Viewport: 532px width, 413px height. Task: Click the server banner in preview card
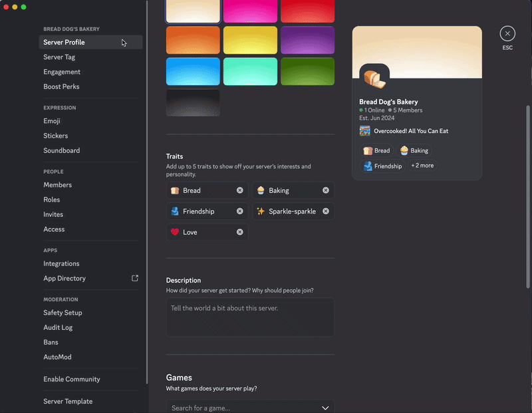(417, 53)
